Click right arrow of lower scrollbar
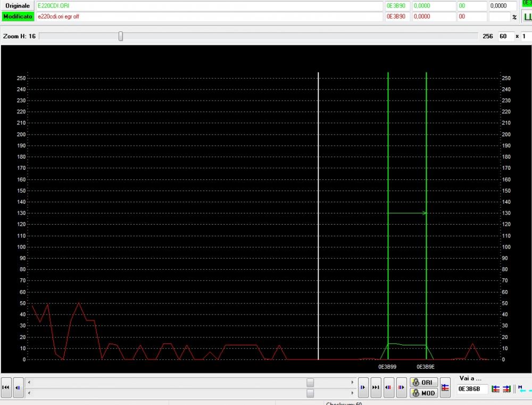Viewport: 532px width, 405px height. point(352,393)
